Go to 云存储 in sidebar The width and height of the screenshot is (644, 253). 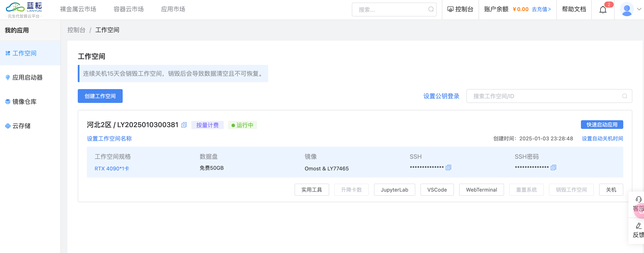[22, 126]
